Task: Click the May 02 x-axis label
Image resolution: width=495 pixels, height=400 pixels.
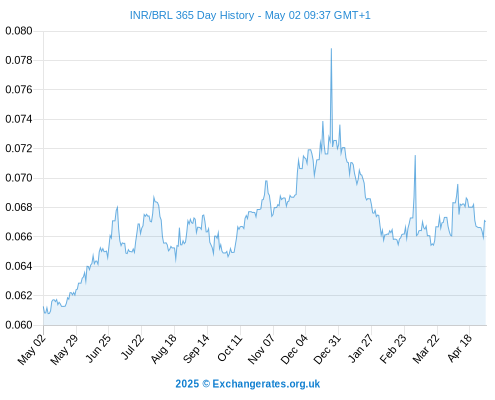Action: pyautogui.click(x=32, y=349)
